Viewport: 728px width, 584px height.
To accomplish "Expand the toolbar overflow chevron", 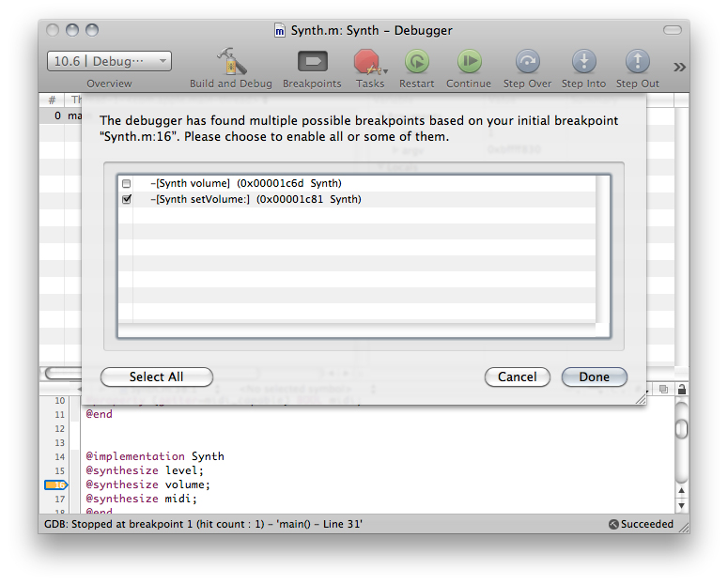I will click(x=679, y=66).
